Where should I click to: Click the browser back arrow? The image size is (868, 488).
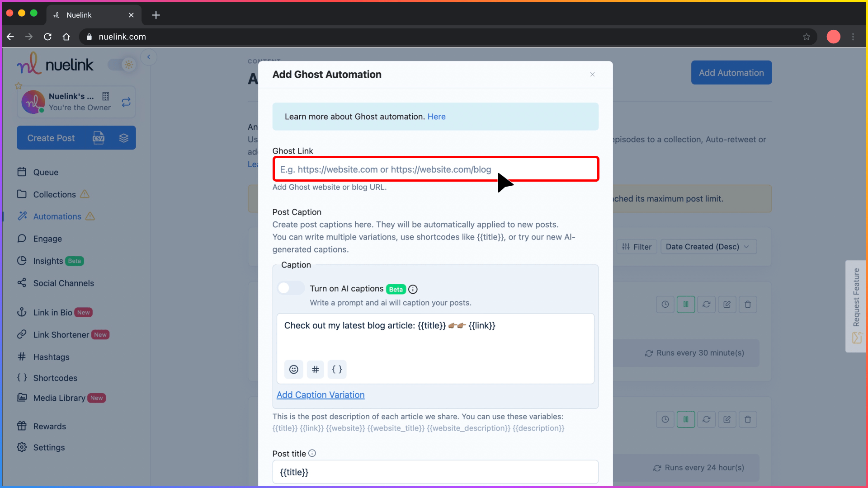point(10,37)
